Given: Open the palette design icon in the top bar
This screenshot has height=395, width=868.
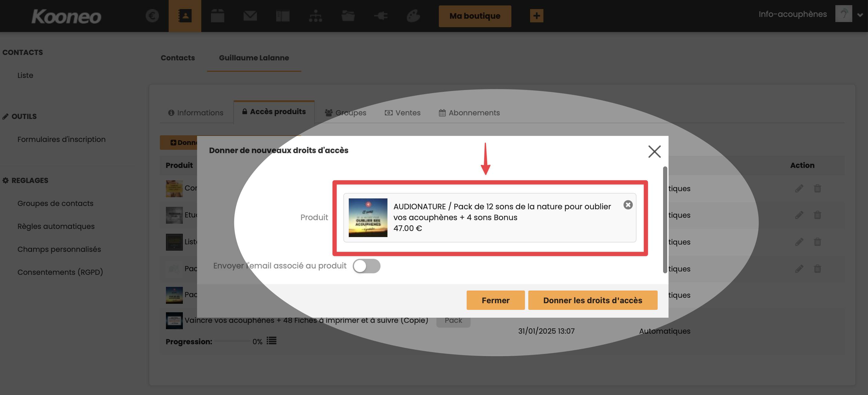Looking at the screenshot, I should pyautogui.click(x=413, y=16).
